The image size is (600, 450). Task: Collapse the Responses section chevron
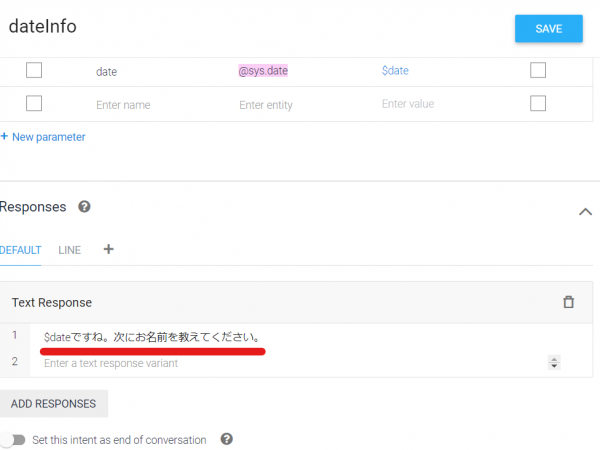click(586, 212)
